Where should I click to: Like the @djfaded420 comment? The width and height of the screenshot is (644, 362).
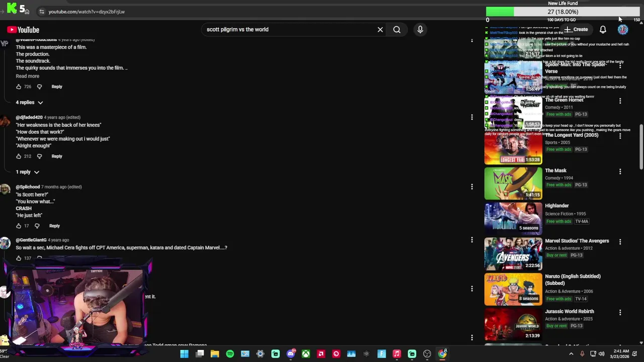tap(19, 156)
